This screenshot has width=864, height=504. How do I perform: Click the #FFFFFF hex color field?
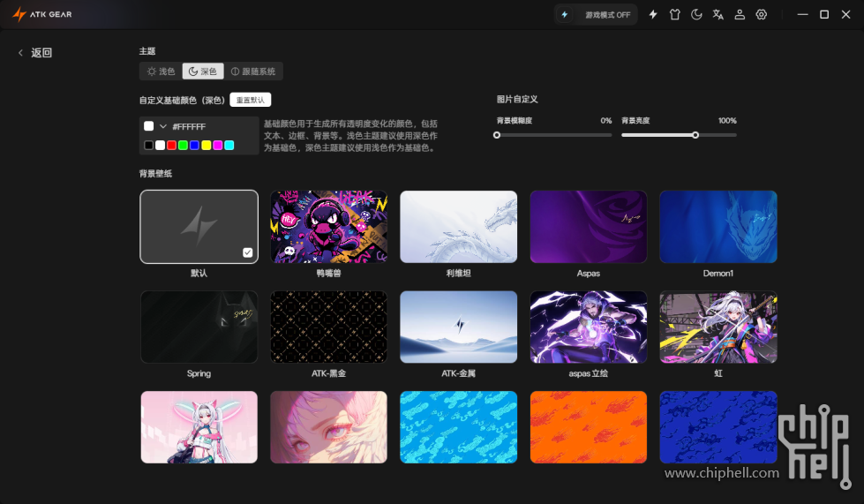tap(189, 127)
